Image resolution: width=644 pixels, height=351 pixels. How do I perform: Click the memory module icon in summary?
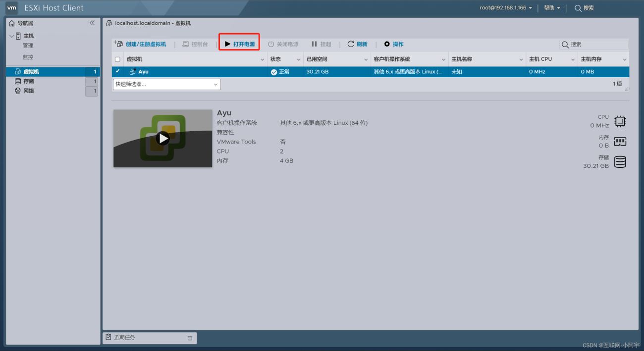(x=620, y=142)
